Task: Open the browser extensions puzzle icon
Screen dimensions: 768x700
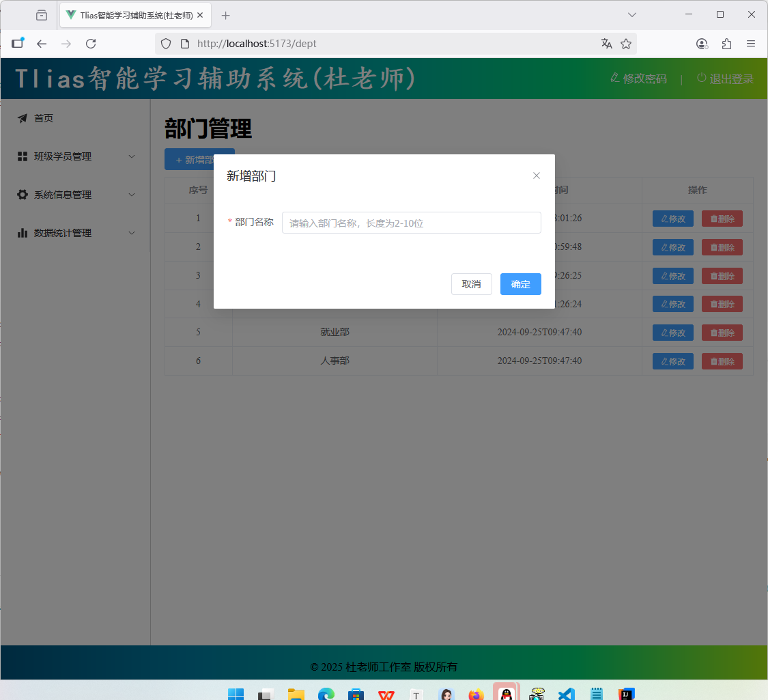Action: [726, 44]
